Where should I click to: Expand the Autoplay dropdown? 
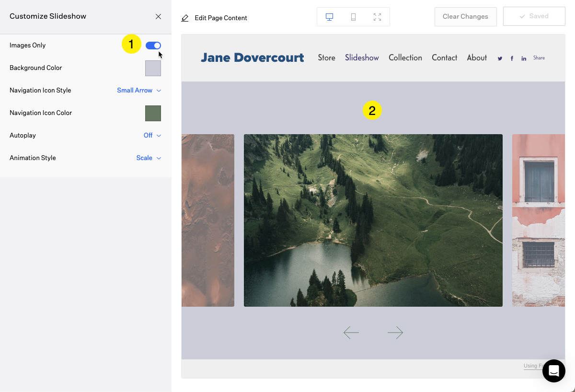pyautogui.click(x=152, y=135)
